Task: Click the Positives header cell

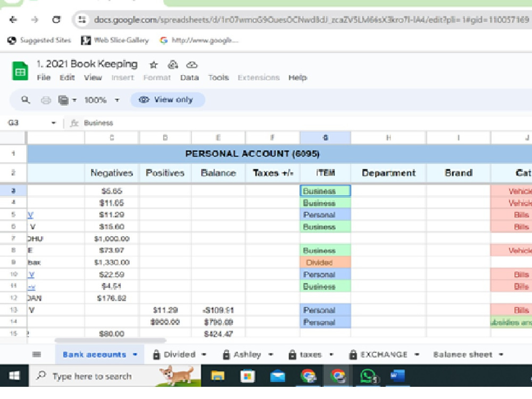Action: [165, 173]
